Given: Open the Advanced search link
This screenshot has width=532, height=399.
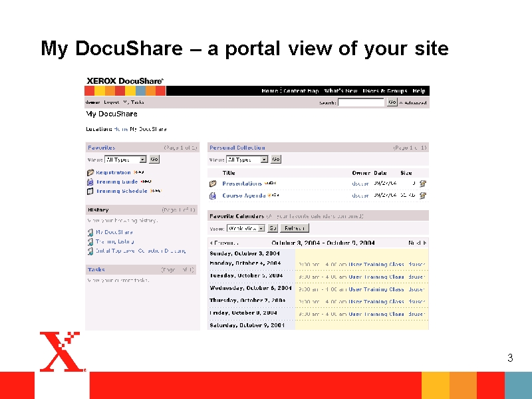Looking at the screenshot, I should pos(415,103).
